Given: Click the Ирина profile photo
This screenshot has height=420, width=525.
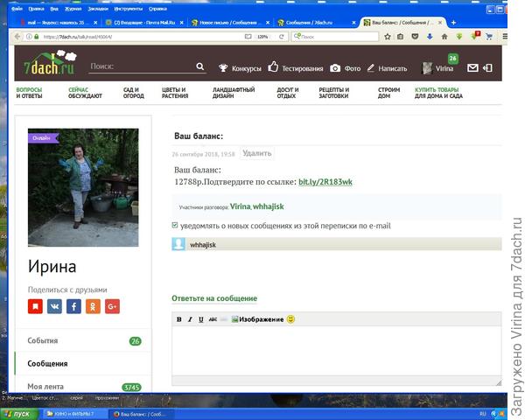Looking at the screenshot, I should click(x=83, y=187).
